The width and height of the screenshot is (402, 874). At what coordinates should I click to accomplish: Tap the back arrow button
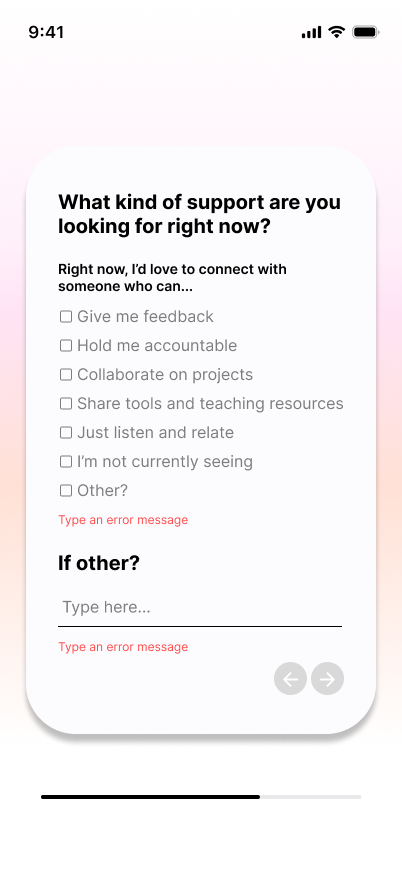[290, 678]
